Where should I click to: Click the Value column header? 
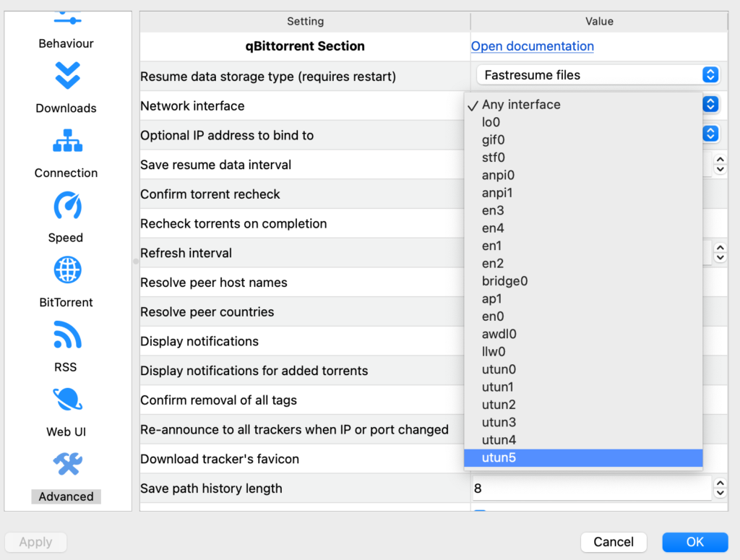599,21
